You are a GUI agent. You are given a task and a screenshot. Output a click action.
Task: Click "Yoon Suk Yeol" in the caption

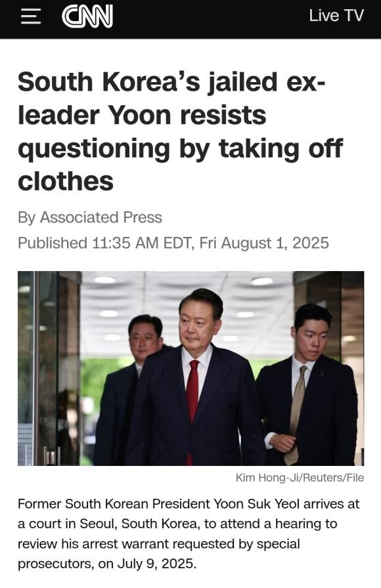(257, 503)
